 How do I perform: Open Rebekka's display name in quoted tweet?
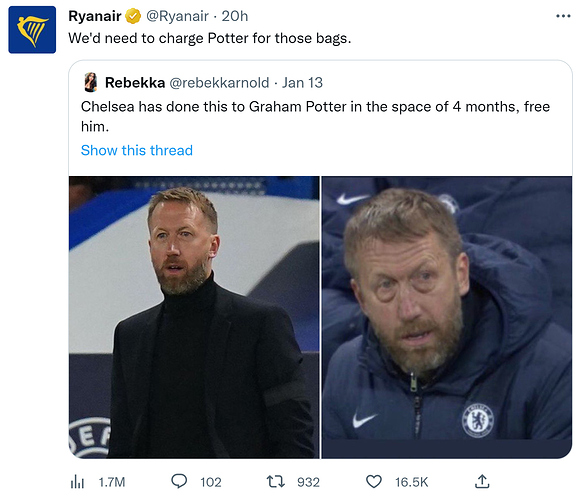pyautogui.click(x=135, y=83)
